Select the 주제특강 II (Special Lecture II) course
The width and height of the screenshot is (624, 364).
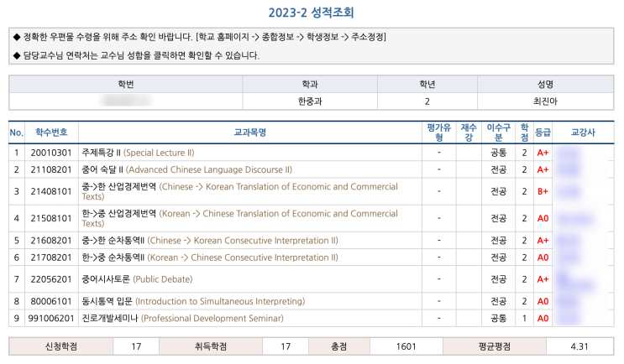click(138, 153)
